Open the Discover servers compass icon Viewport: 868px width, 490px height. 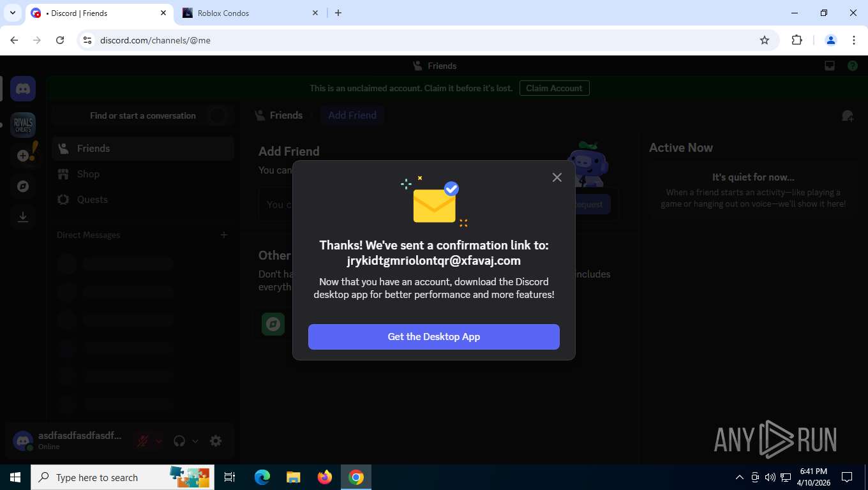click(23, 186)
